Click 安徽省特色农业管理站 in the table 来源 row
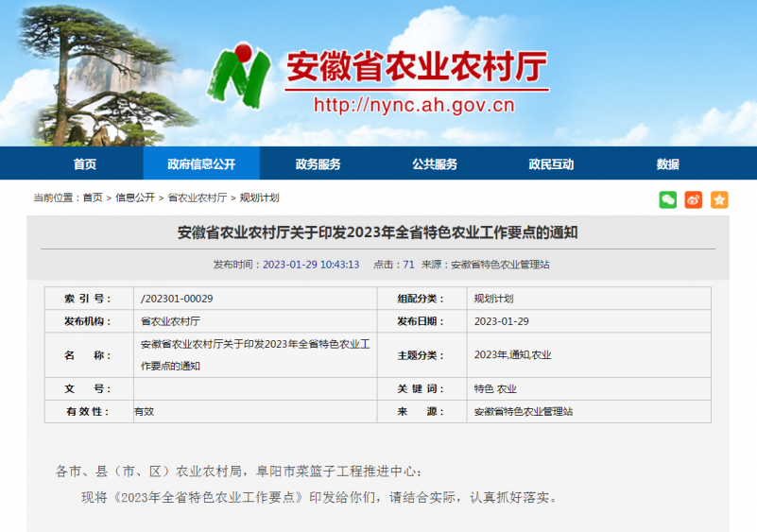 click(x=524, y=412)
